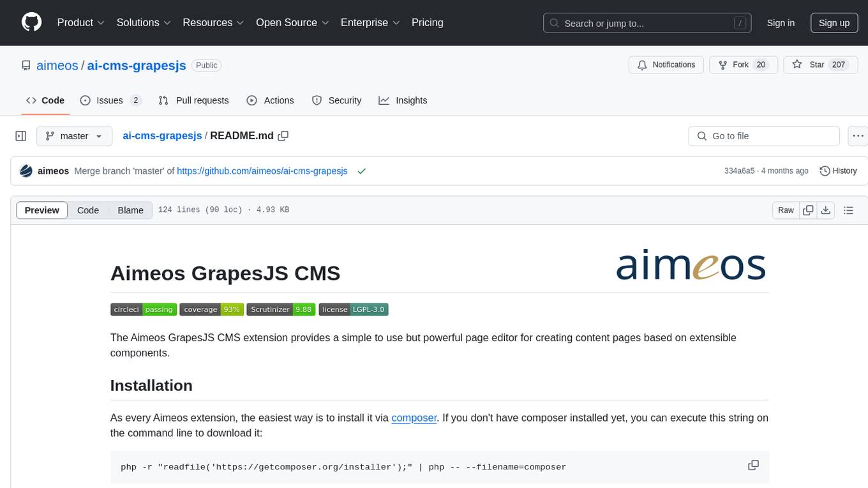Image resolution: width=868 pixels, height=488 pixels.
Task: Click the fork count 20
Action: tap(760, 65)
